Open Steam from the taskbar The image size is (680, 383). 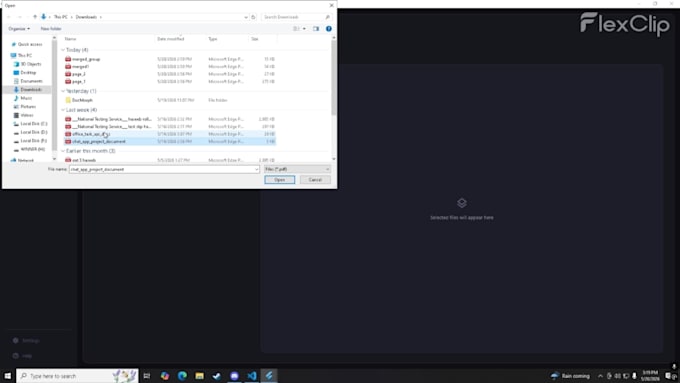[x=217, y=376]
